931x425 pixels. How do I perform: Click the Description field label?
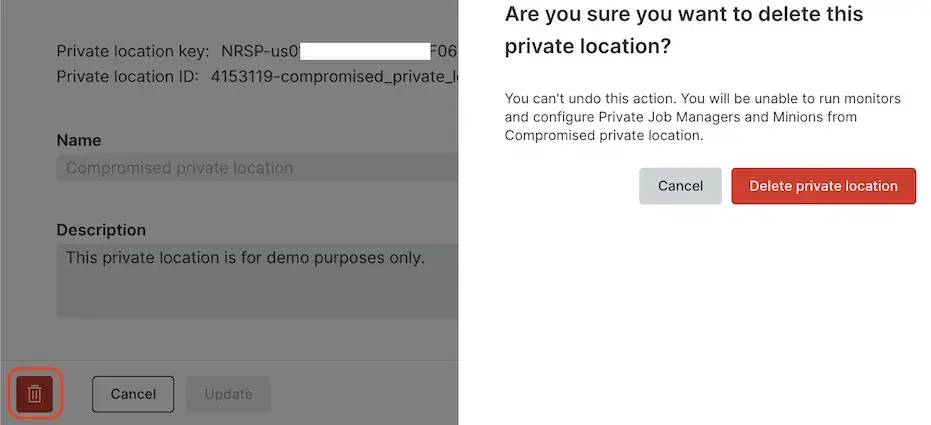point(101,230)
